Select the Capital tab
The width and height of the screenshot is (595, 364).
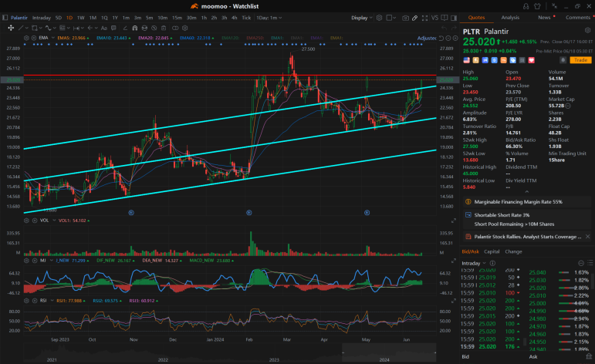click(492, 251)
